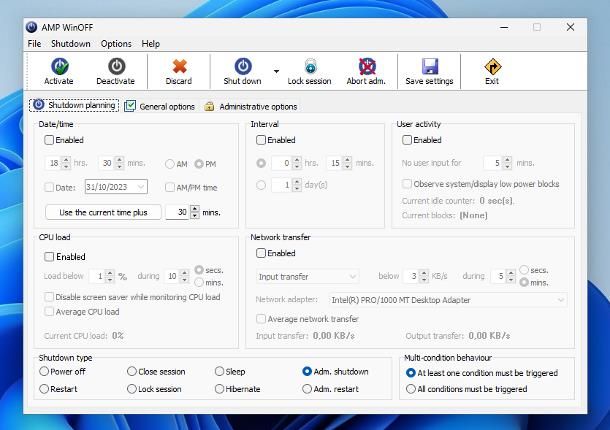Image resolution: width=610 pixels, height=430 pixels.
Task: Select CPU load secs. radio button
Action: click(x=199, y=270)
